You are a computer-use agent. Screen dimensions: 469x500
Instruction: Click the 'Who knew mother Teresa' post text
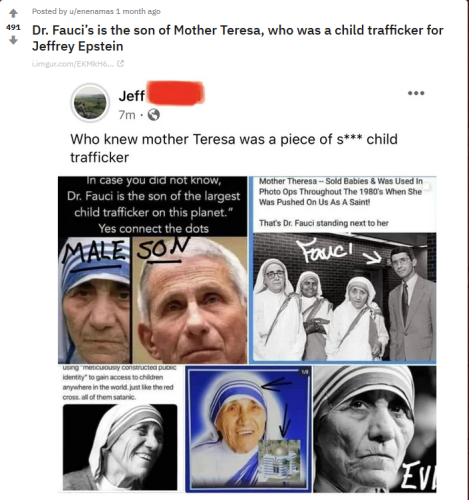(x=234, y=148)
